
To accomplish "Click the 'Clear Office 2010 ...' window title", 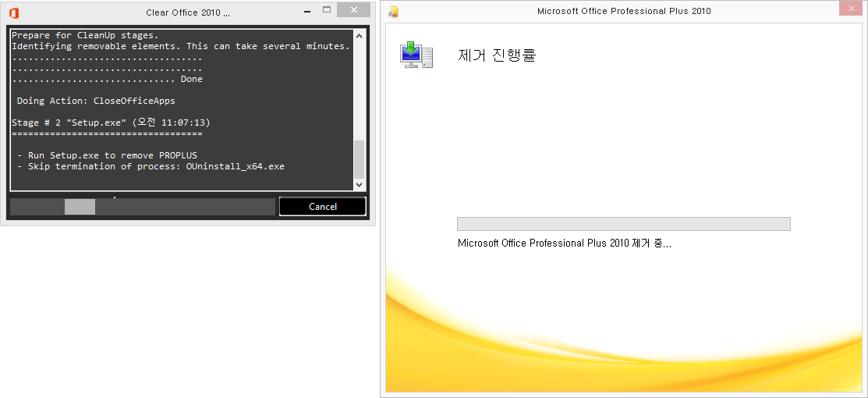I will pos(188,12).
